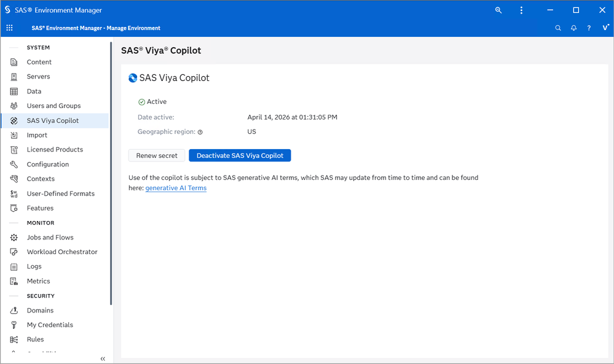Click the SAS logo in title bar
The width and height of the screenshot is (614, 364).
click(x=7, y=10)
